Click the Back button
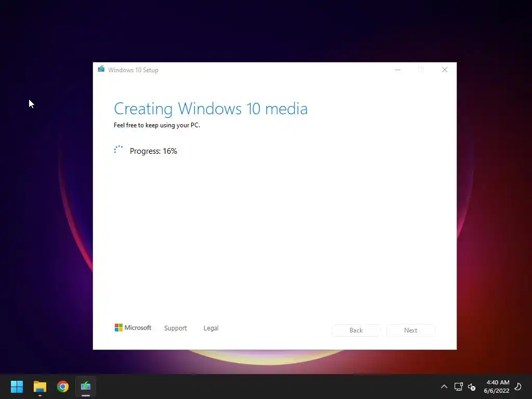This screenshot has height=399, width=532. click(356, 330)
